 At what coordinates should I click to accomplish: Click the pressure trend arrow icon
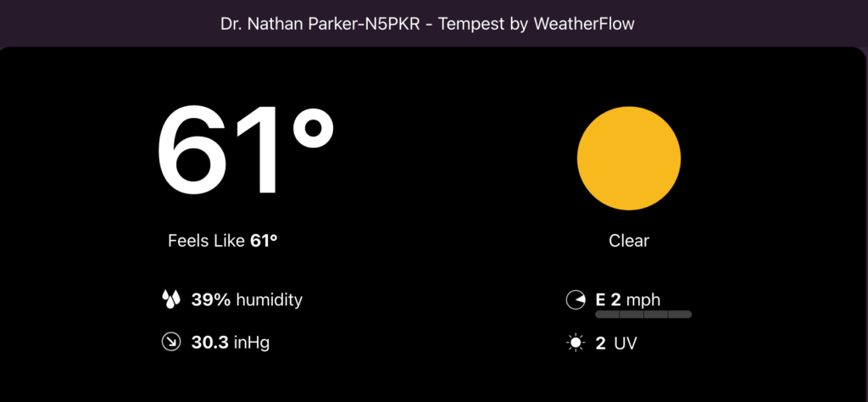[x=171, y=343]
